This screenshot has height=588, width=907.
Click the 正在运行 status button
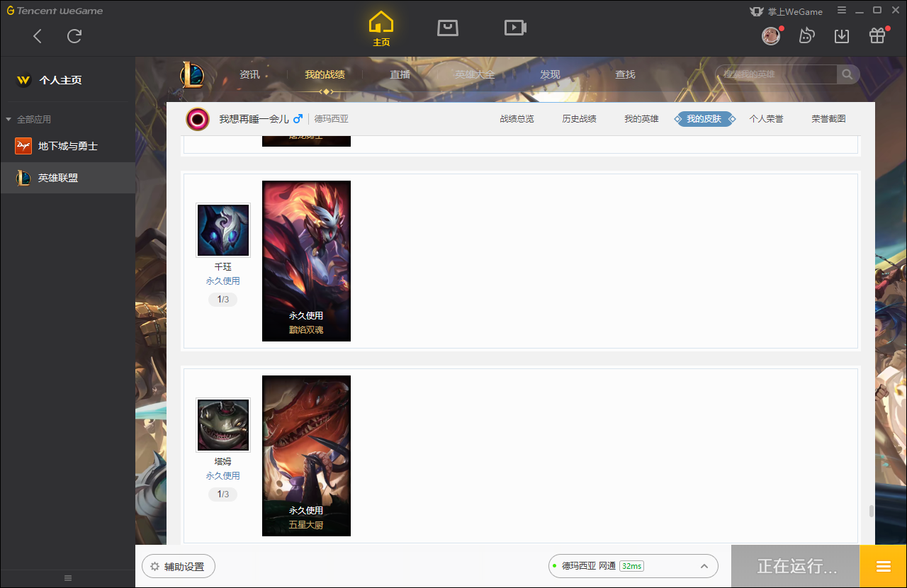[x=795, y=567]
